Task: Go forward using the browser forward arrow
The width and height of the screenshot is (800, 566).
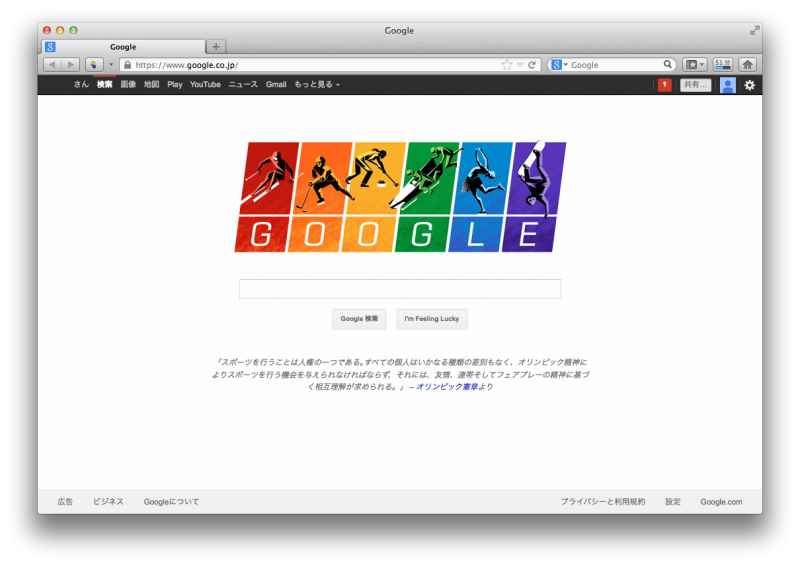Action: click(70, 65)
